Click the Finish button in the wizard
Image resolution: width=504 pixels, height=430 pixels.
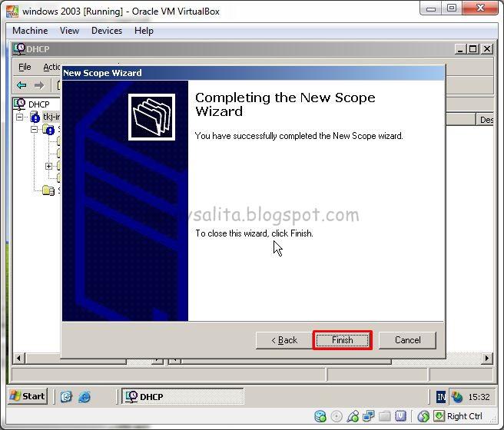(x=343, y=340)
